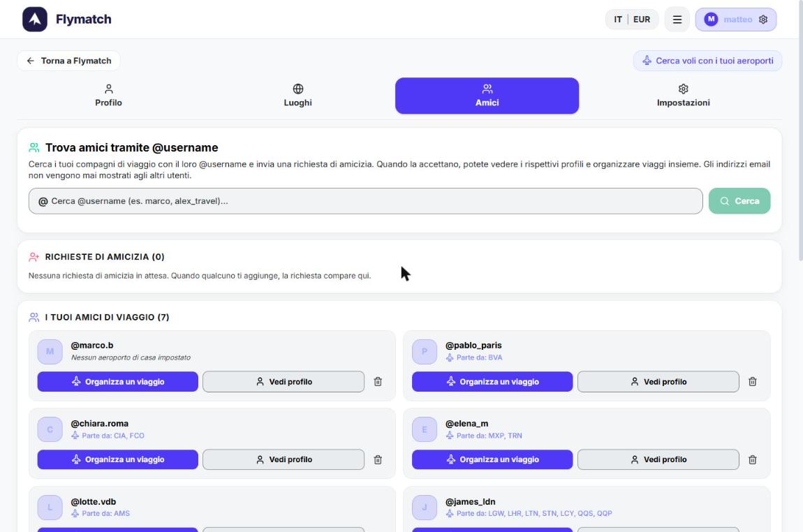
Task: Click the M avatar of @marco.b
Action: coord(50,351)
